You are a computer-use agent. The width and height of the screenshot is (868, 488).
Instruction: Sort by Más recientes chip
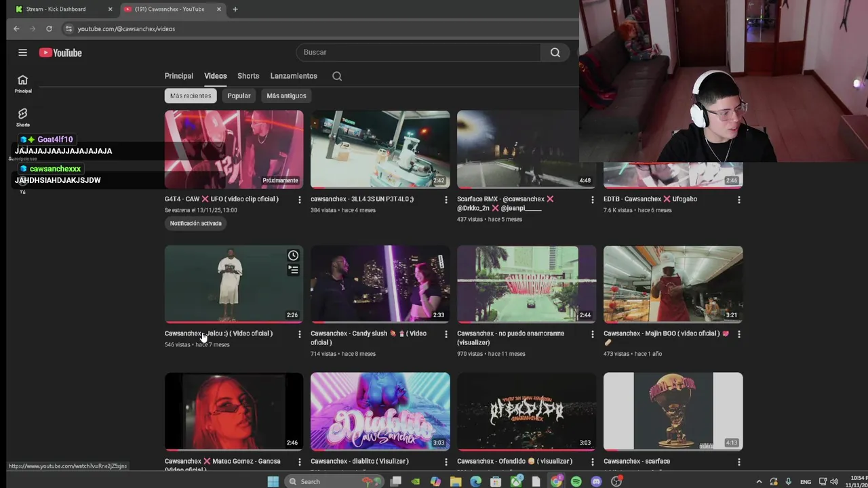(x=191, y=96)
